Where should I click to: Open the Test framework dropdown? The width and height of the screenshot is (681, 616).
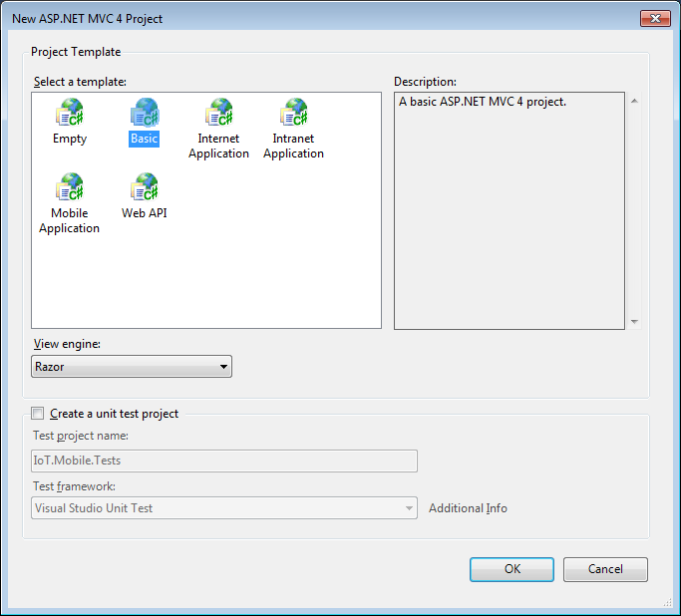[224, 508]
